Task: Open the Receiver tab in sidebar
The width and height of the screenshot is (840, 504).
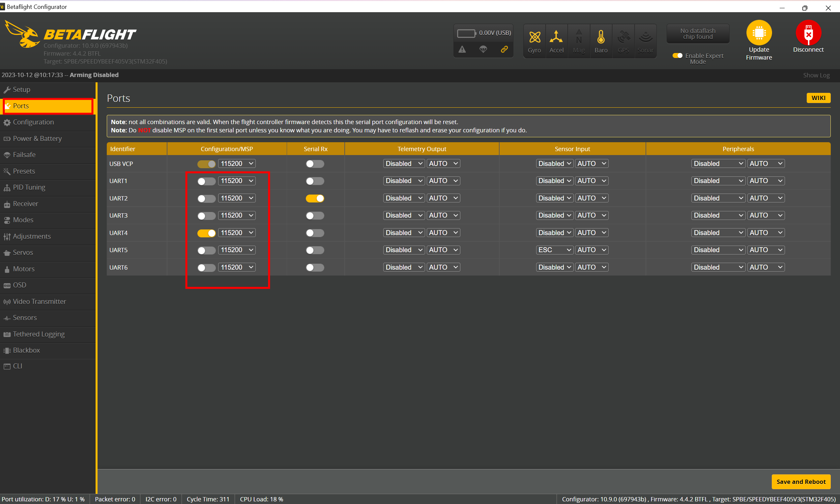Action: tap(25, 204)
